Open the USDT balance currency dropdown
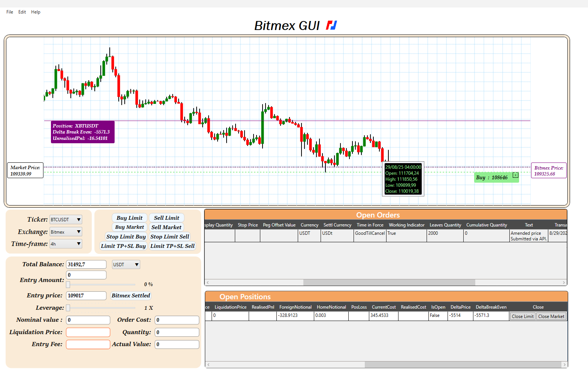The image size is (588, 384). tap(126, 264)
